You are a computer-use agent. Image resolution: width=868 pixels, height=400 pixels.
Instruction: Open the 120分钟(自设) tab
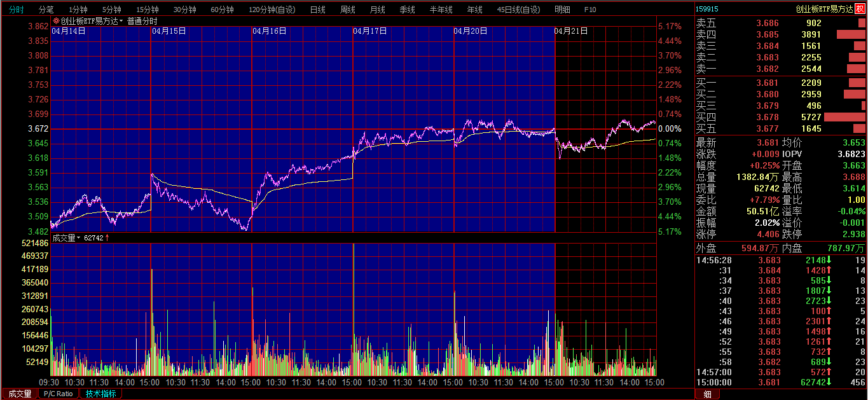point(272,10)
